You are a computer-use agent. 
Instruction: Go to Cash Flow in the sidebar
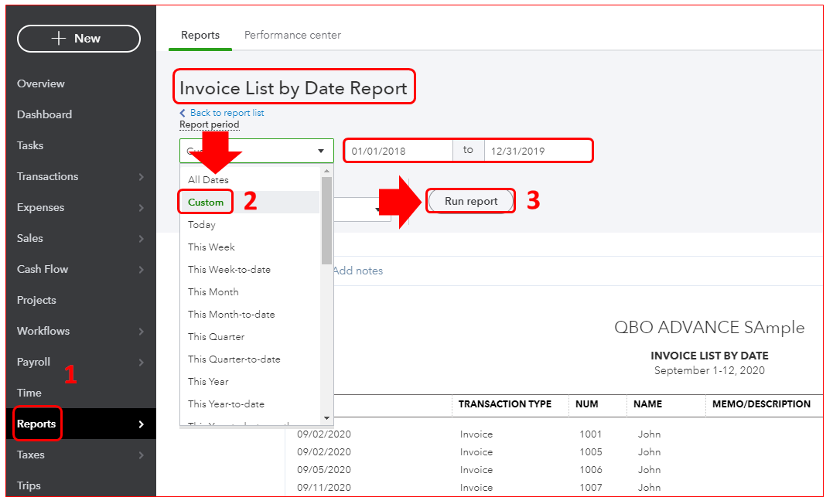[x=43, y=269]
